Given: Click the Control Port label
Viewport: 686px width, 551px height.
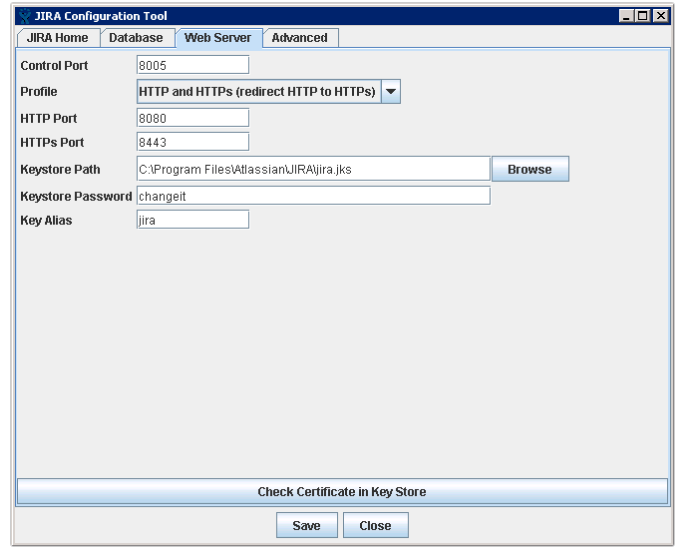Looking at the screenshot, I should pos(54,66).
